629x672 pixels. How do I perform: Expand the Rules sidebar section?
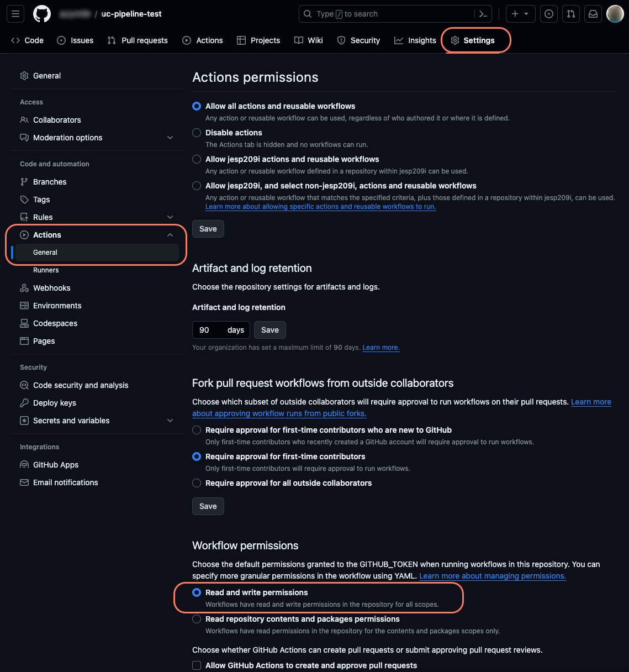(170, 217)
